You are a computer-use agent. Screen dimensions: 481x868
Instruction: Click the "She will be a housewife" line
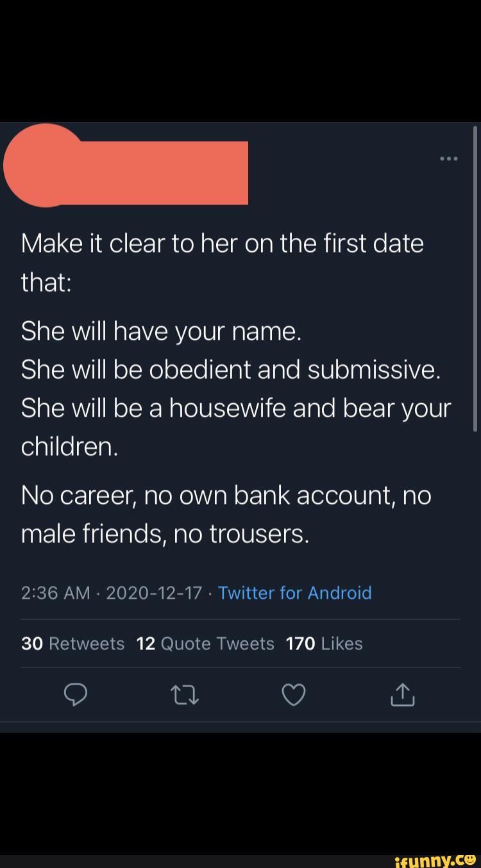[x=236, y=408]
